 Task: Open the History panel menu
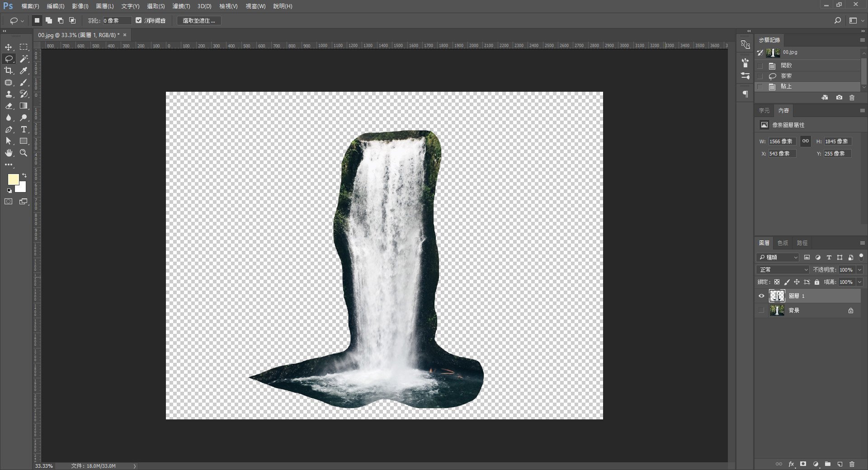tap(862, 40)
